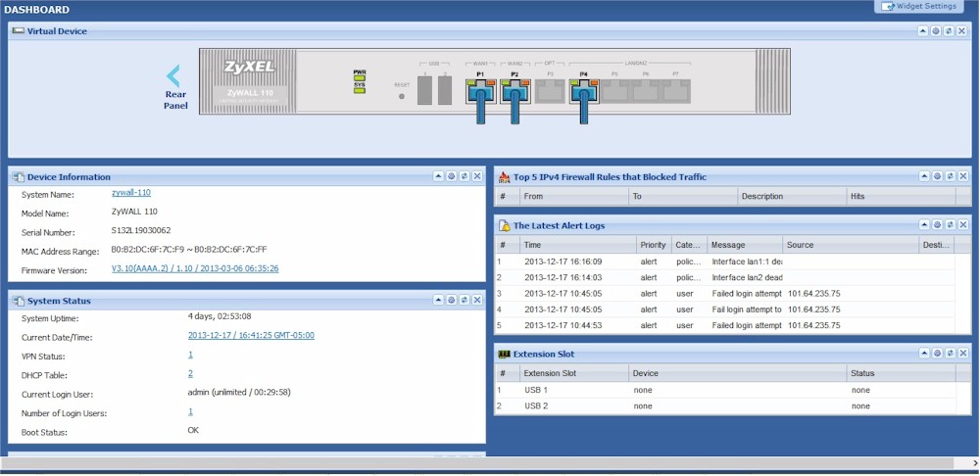Select the USB 1 extension slot row
This screenshot has width=980, height=476.
pyautogui.click(x=725, y=390)
